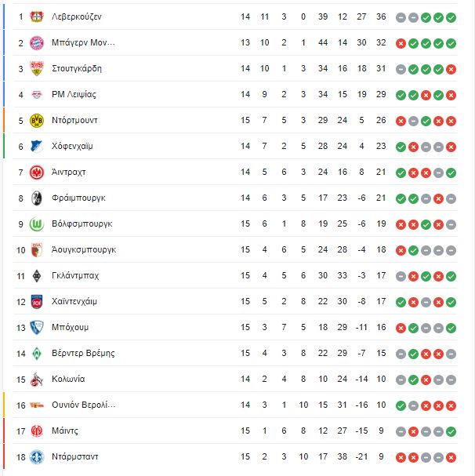Select the Χαϊντενχάιμ table row
The image size is (475, 476).
pyautogui.click(x=235, y=302)
